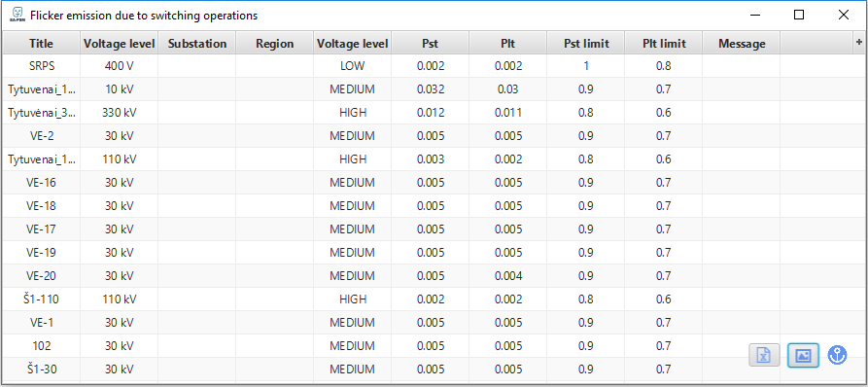Sort by the Pst column header
The image size is (868, 387).
tap(431, 43)
